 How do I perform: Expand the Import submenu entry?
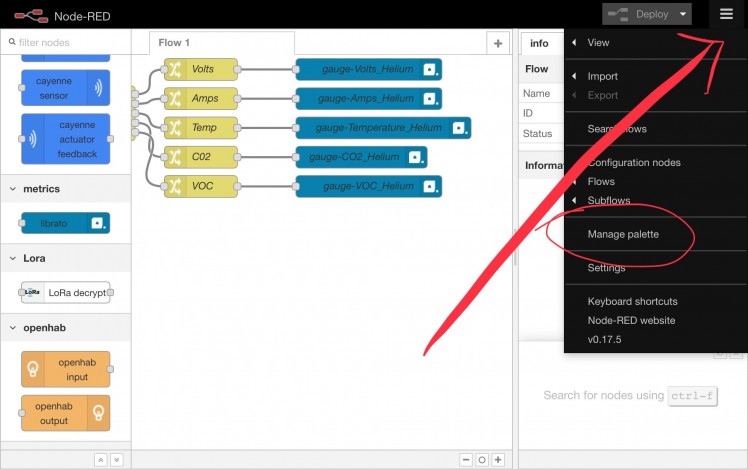point(603,76)
